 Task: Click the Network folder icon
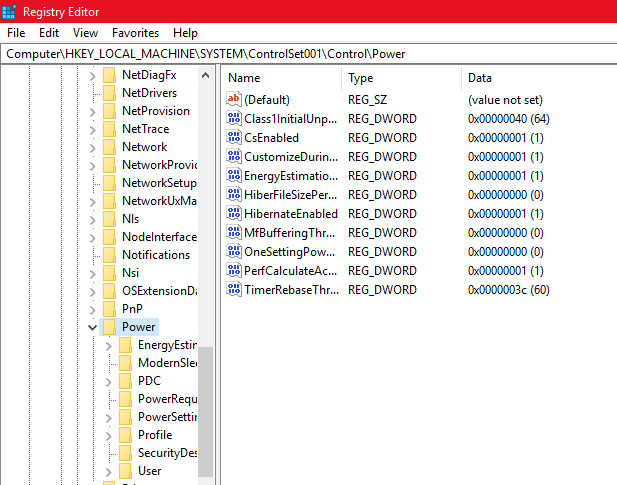tap(109, 147)
